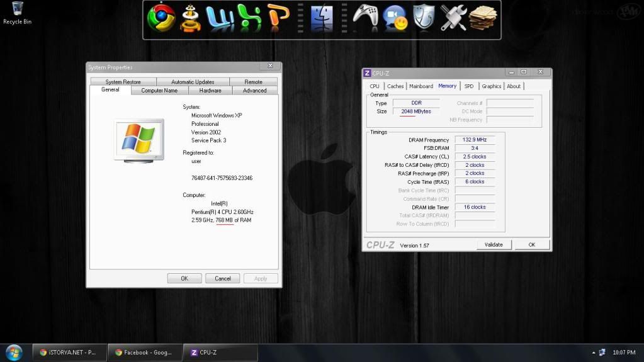The image size is (644, 362).
Task: Click Cancel in System Properties
Action: (223, 279)
